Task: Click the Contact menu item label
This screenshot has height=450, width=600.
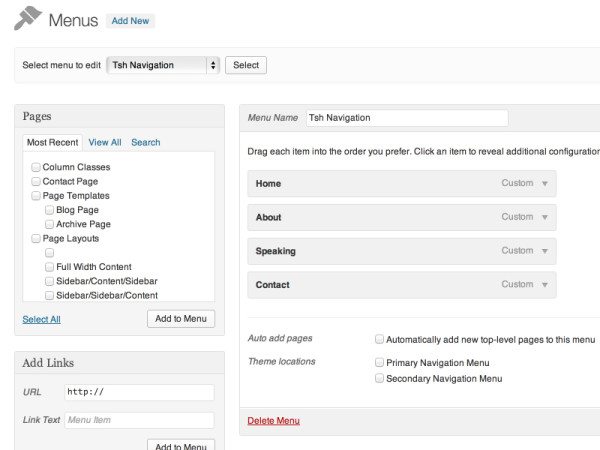Action: click(x=272, y=285)
